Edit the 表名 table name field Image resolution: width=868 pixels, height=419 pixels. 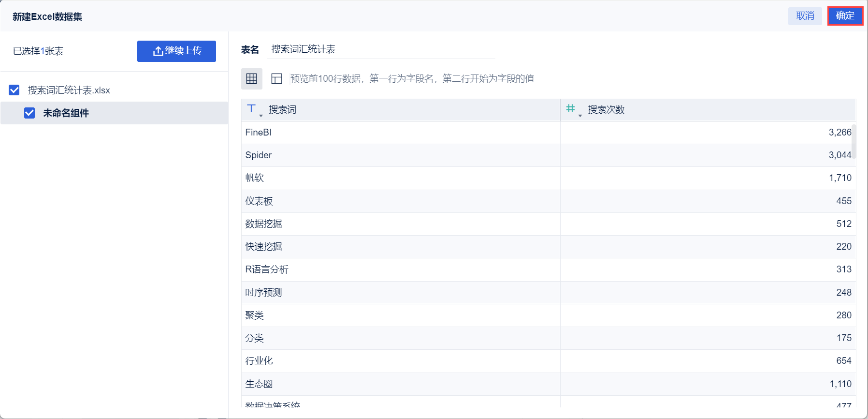[x=381, y=49]
